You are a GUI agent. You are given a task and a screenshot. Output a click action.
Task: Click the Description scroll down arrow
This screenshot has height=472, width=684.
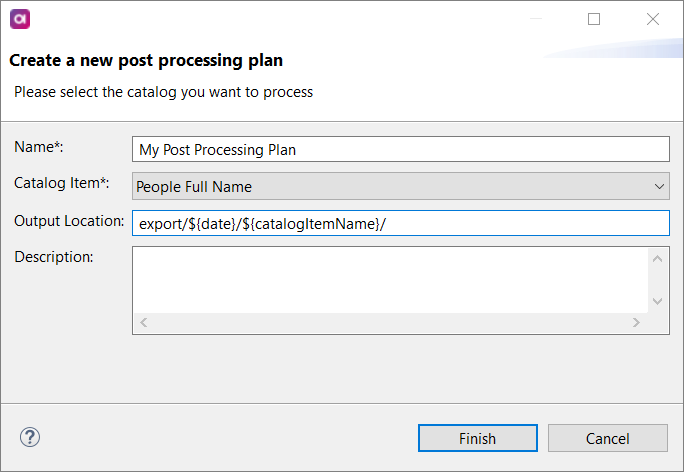point(657,300)
